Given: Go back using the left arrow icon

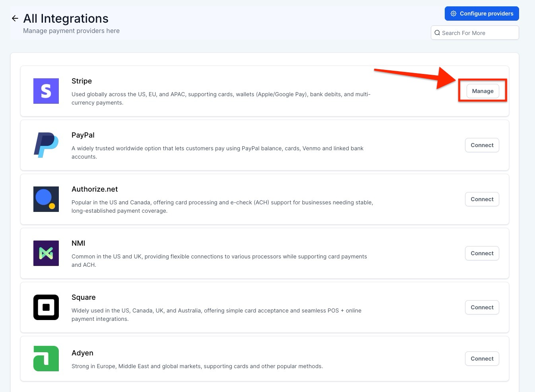Looking at the screenshot, I should (x=15, y=18).
